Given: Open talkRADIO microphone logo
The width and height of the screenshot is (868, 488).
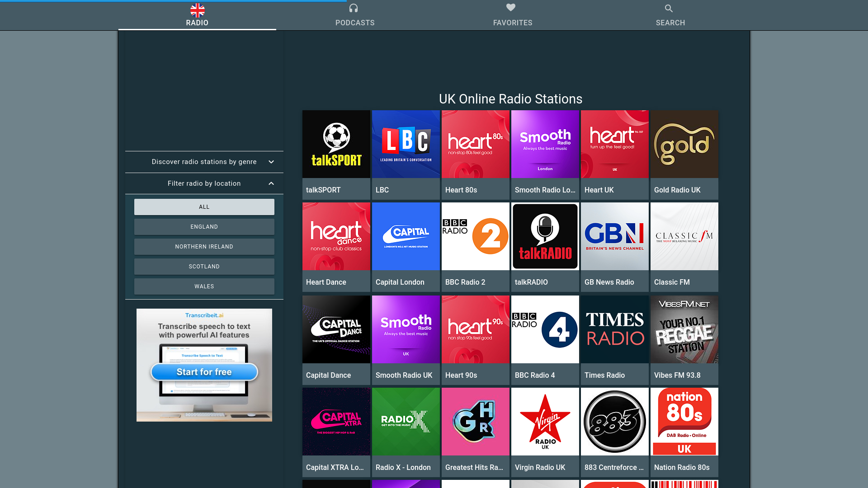Looking at the screenshot, I should coord(545,236).
